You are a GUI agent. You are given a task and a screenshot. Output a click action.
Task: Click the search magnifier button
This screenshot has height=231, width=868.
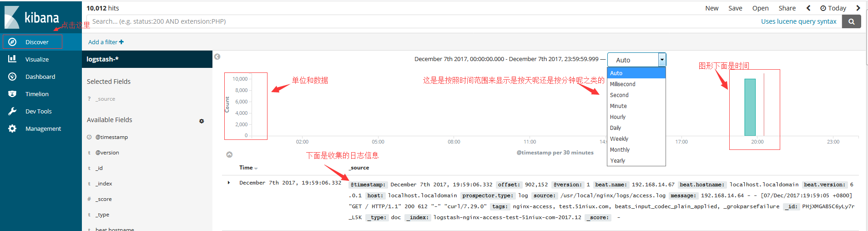pyautogui.click(x=851, y=21)
